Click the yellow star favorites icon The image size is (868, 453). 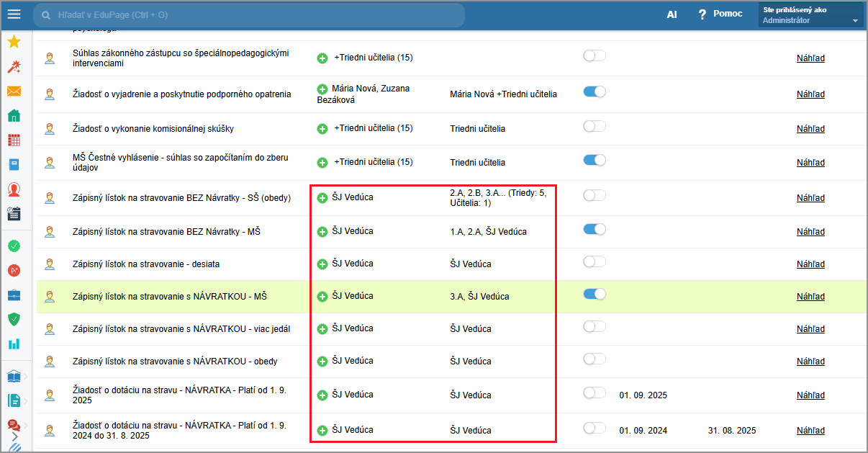14,42
